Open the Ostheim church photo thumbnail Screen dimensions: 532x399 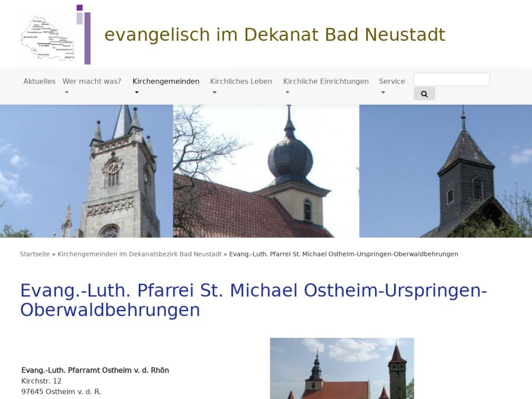click(342, 368)
